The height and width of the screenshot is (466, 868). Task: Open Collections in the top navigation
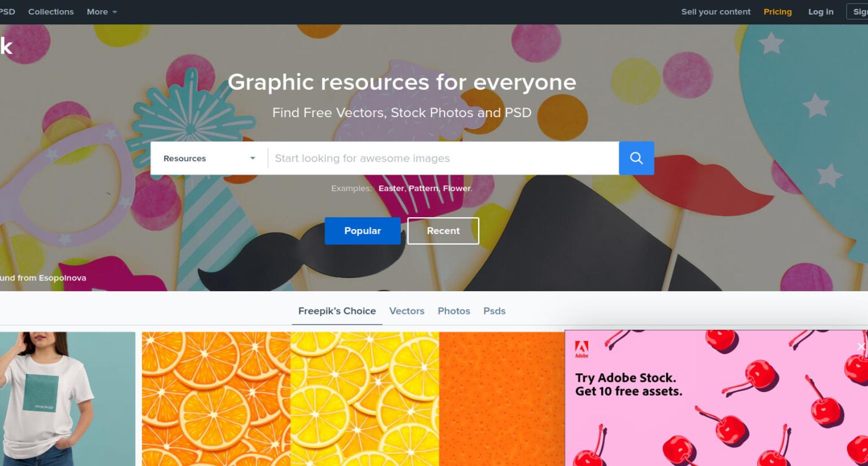[x=51, y=12]
